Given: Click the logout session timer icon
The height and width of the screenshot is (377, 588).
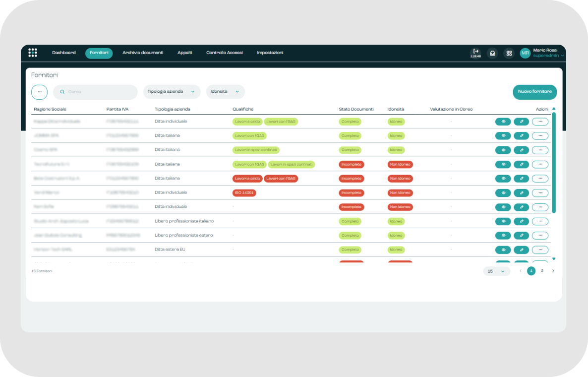Looking at the screenshot, I should point(475,53).
